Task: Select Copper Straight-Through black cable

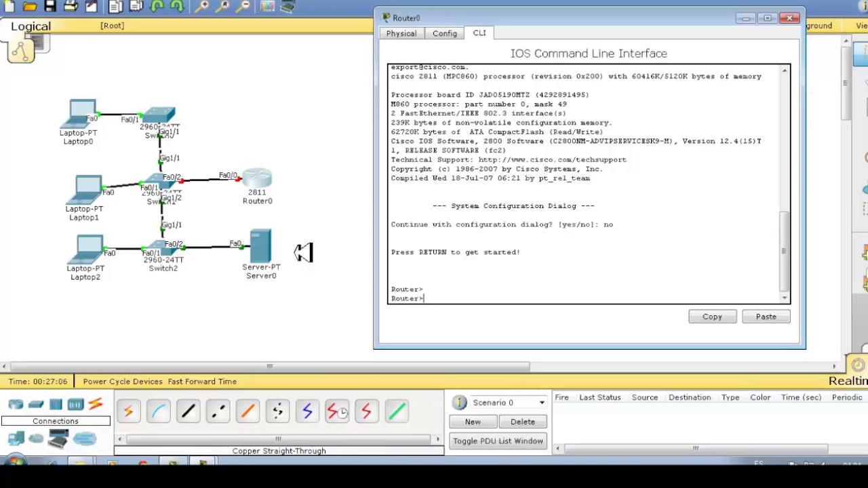Action: coord(188,411)
